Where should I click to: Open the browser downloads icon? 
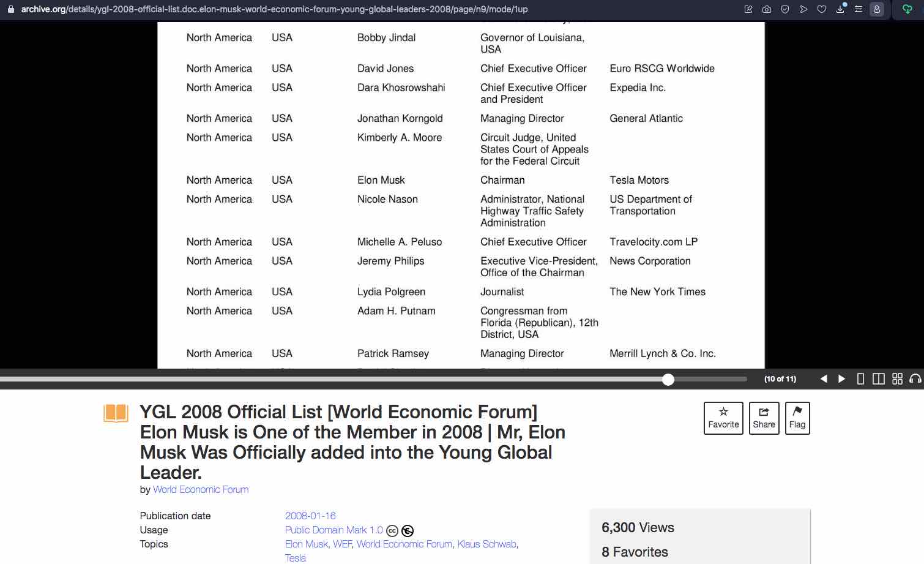841,9
